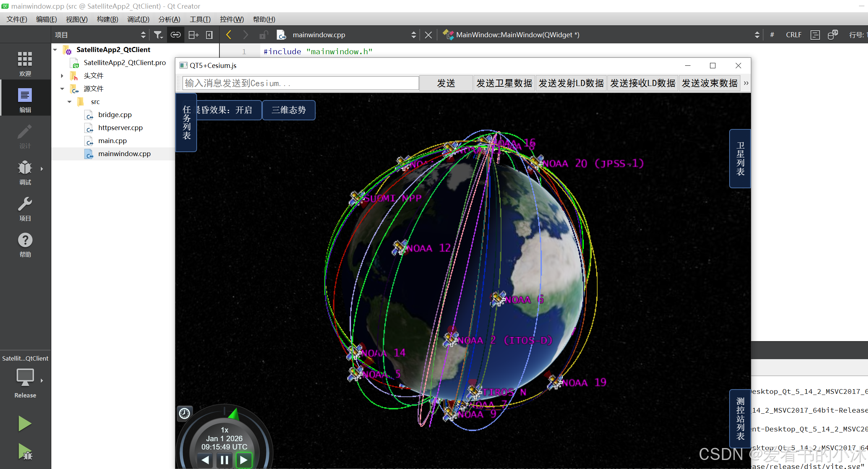Click the editor toolbar icon next to split view

[833, 35]
